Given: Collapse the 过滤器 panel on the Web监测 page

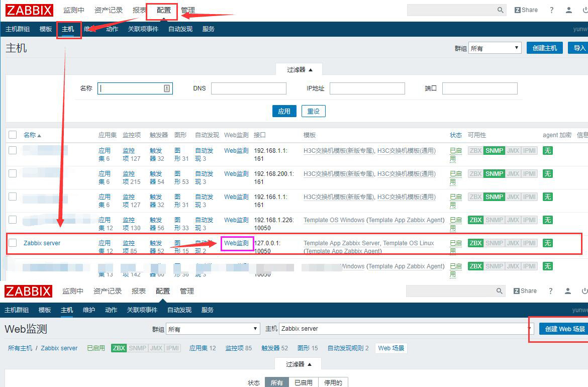Looking at the screenshot, I should click(x=299, y=364).
